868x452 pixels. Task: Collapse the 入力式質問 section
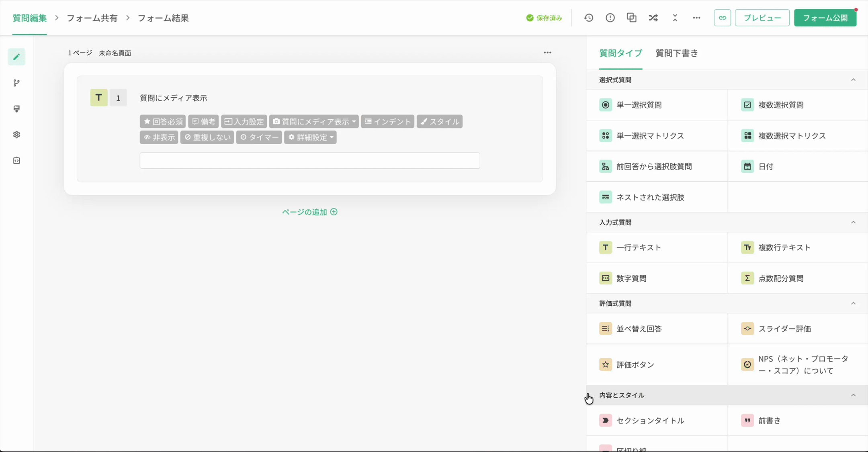853,222
